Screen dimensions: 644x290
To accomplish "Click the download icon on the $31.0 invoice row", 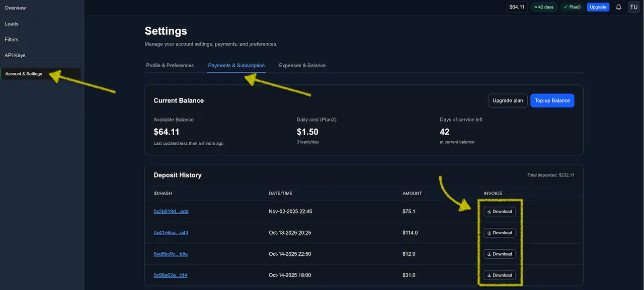I will click(499, 275).
